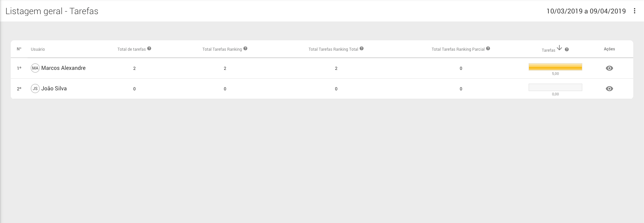Click help icon beside Total Tarefas Ranking Total
644x223 pixels.
(362, 48)
